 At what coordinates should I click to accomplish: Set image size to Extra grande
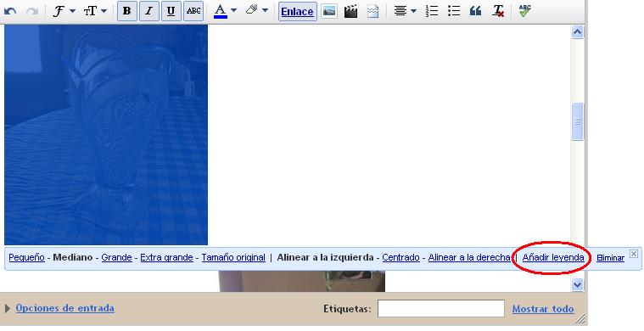(166, 257)
